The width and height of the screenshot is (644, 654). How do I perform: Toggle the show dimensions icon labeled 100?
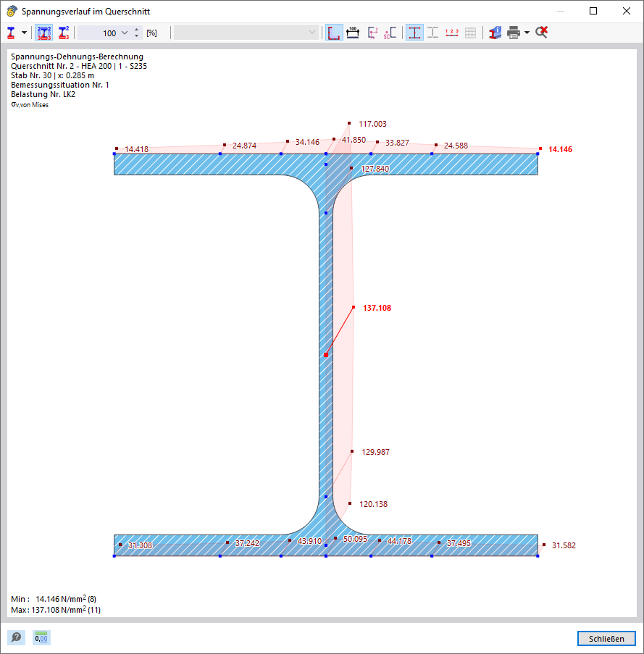(x=353, y=33)
